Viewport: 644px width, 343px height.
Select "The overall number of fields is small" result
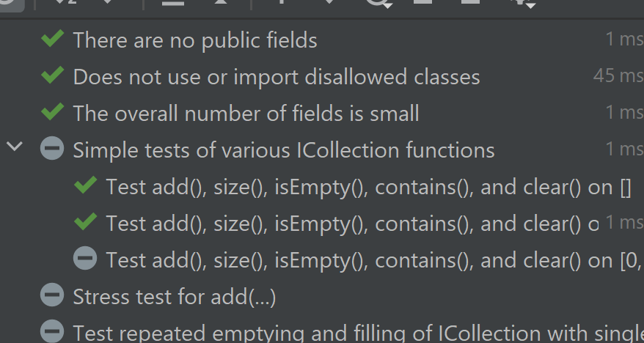[x=246, y=114]
